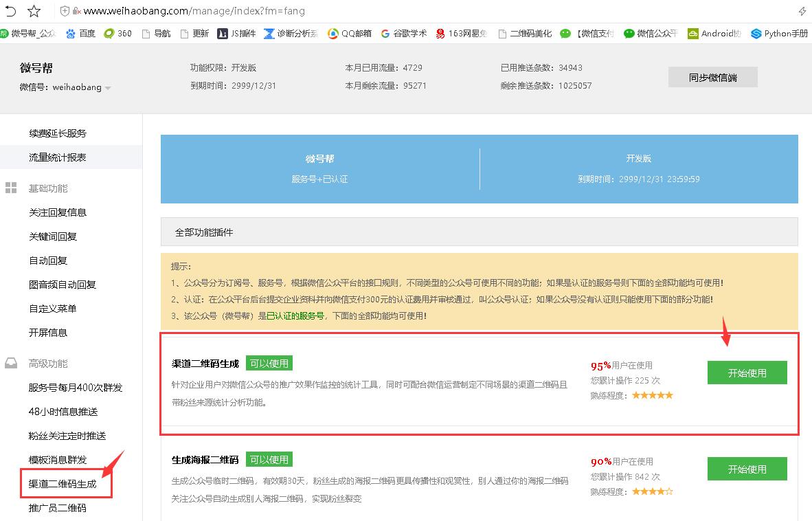812x521 pixels.
Task: Click 可以使用 badge beside 生成海报二维码
Action: pyautogui.click(x=269, y=459)
